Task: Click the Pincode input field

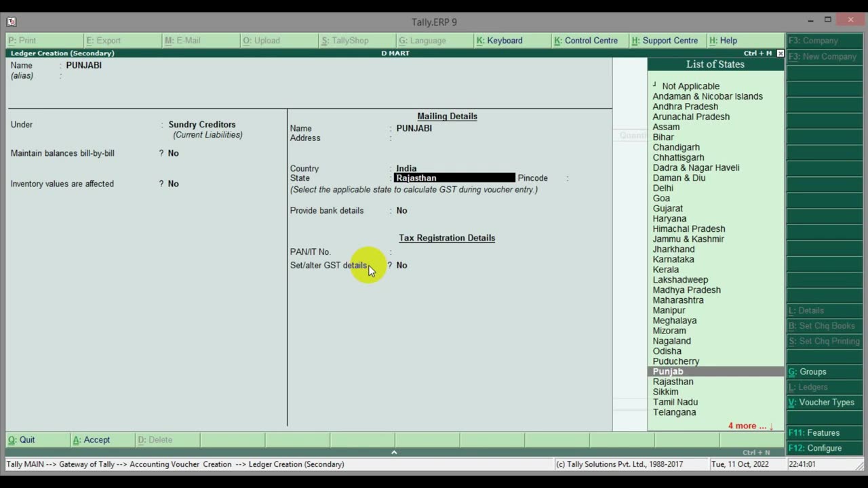Action: point(589,178)
